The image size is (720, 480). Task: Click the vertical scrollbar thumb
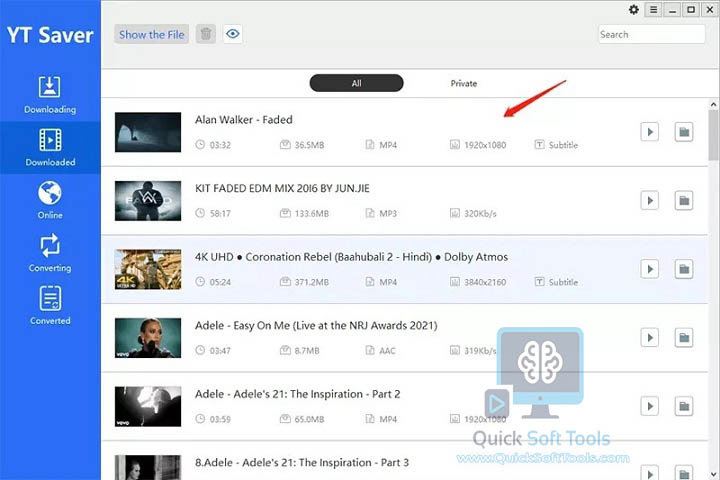pyautogui.click(x=714, y=136)
